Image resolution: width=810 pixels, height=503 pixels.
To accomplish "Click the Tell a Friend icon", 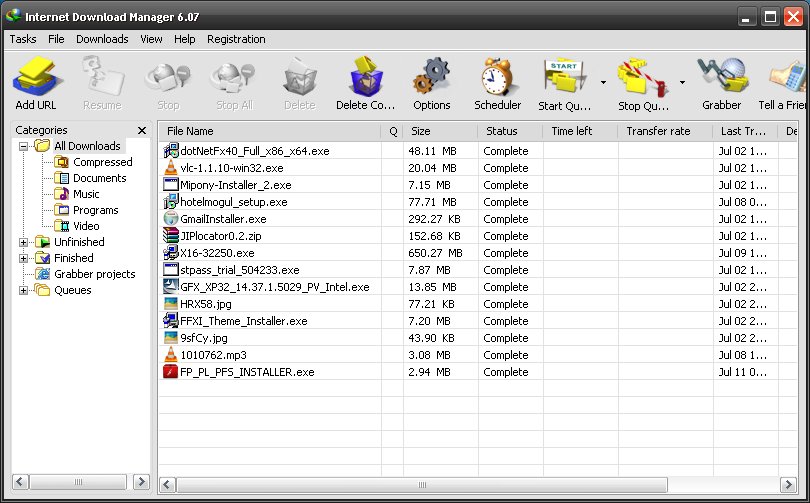I will (787, 77).
